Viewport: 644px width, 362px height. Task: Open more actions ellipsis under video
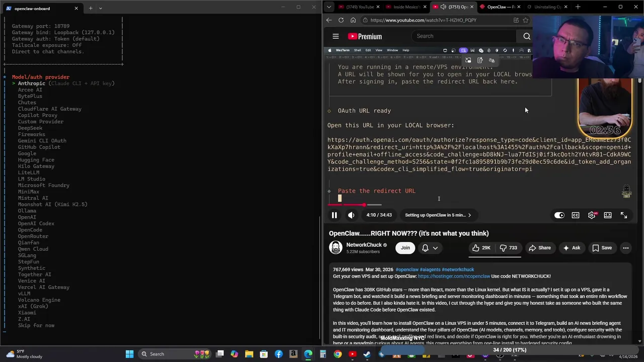coord(626,248)
